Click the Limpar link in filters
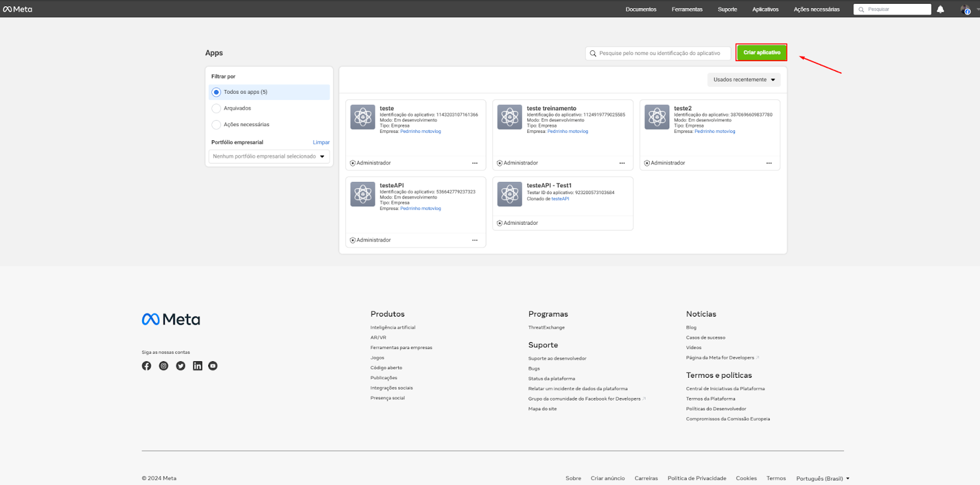Viewport: 980px width, 485px height. (x=321, y=143)
